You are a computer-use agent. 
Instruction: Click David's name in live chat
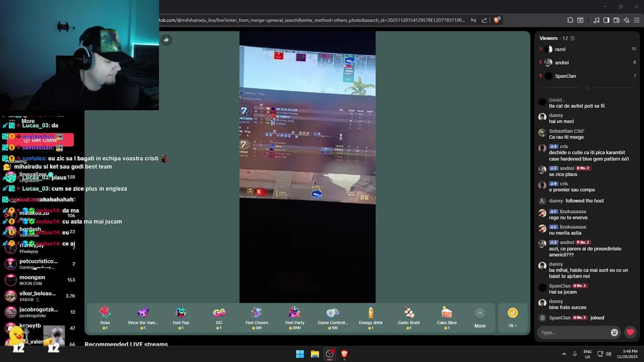pos(556,100)
